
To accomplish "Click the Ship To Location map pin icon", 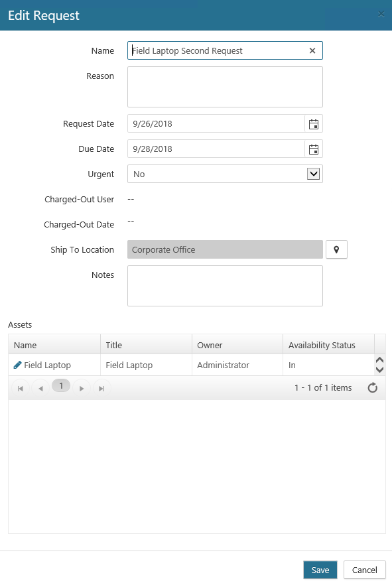I will click(336, 249).
